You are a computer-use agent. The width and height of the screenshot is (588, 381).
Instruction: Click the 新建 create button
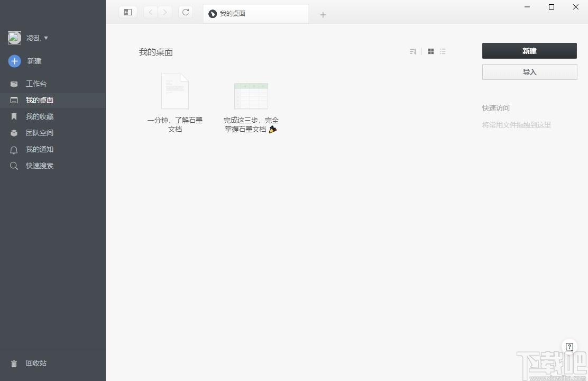coord(529,51)
